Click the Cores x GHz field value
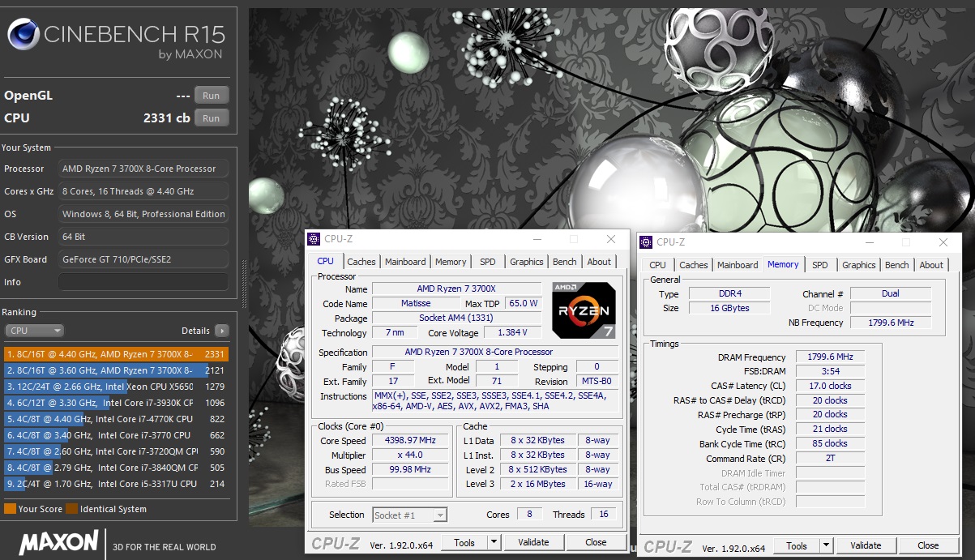Viewport: 975px width, 560px height. [143, 191]
